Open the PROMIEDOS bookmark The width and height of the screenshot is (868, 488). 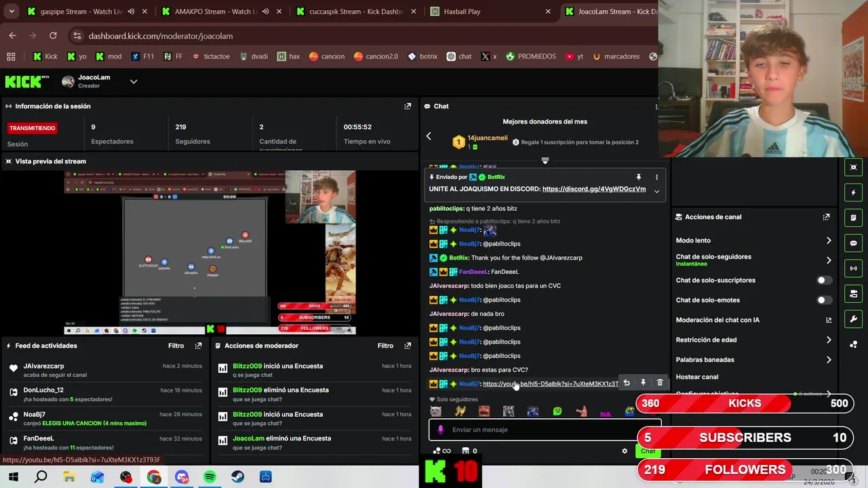tap(530, 56)
